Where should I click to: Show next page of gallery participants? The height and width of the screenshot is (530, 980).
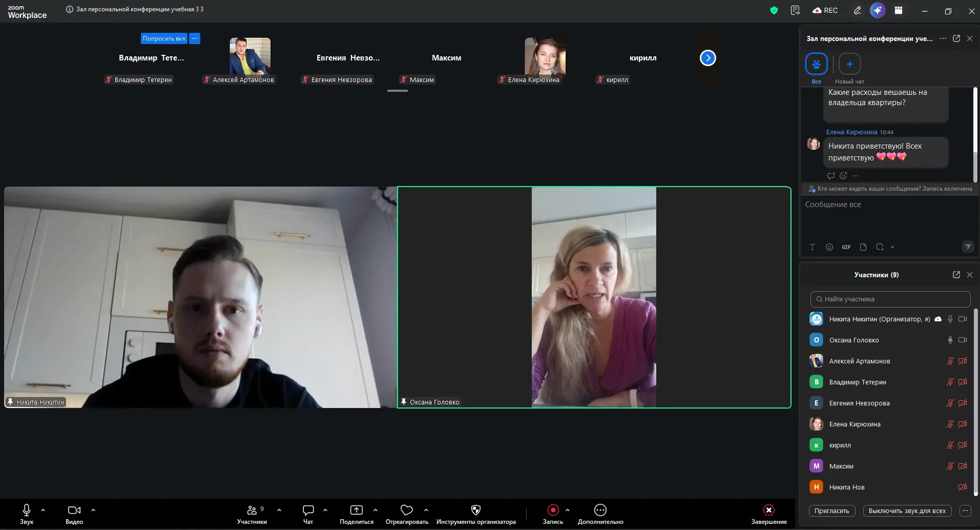coord(707,58)
